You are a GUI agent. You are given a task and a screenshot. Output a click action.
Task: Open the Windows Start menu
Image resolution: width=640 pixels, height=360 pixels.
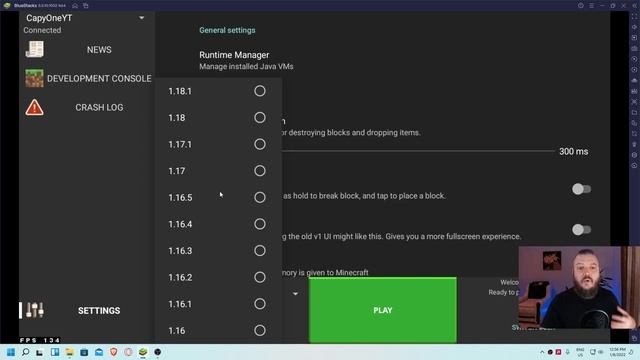tap(11, 352)
